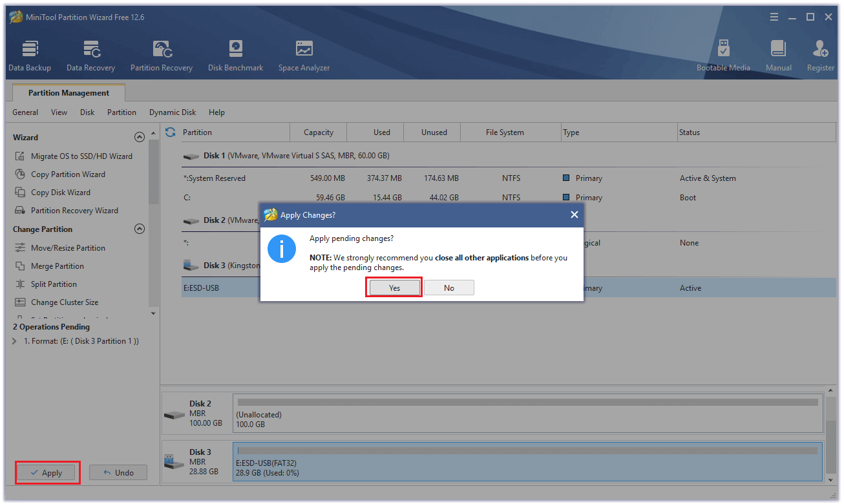Sort by the Capacity column header

point(319,132)
